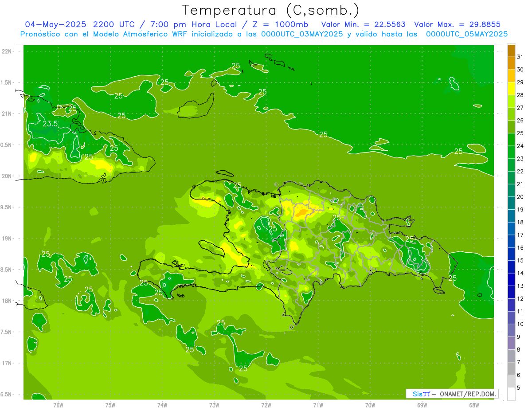The width and height of the screenshot is (532, 411).
Task: Open the 'ONAMET/REP.DOM.' credit label
Action: (467, 394)
